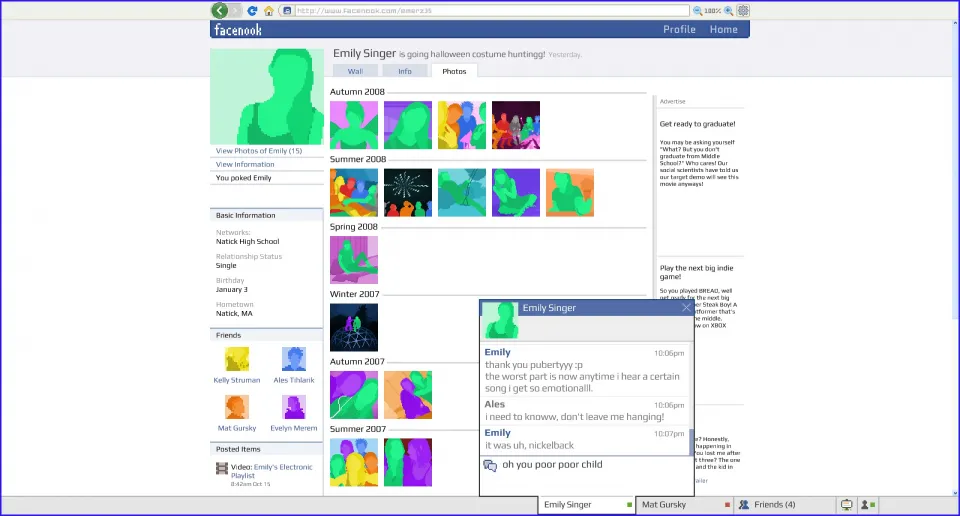Open Ales Tihlarik's name link
The image size is (960, 516).
tap(294, 380)
